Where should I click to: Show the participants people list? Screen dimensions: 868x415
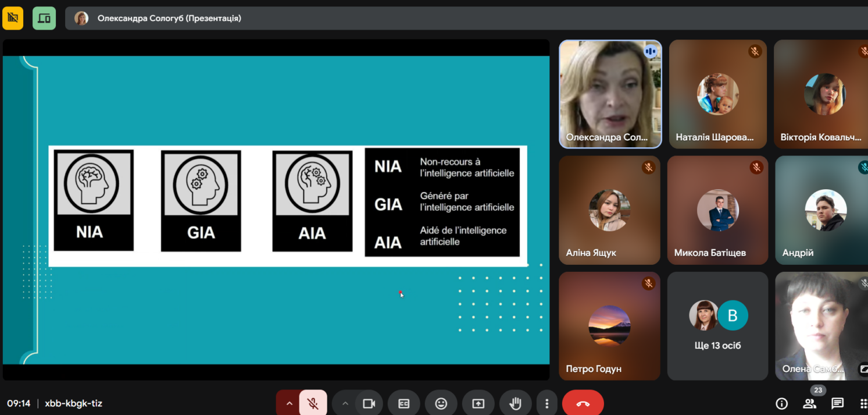[x=809, y=403]
